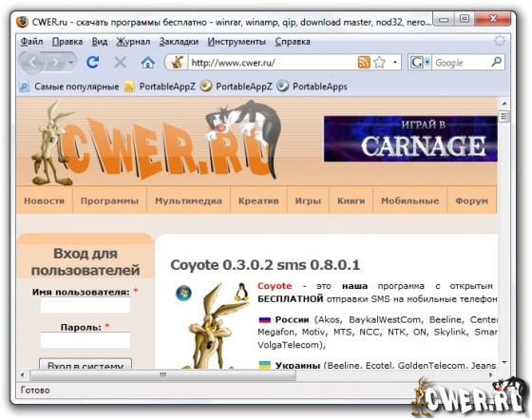Open the address bar history dropdown

[394, 63]
